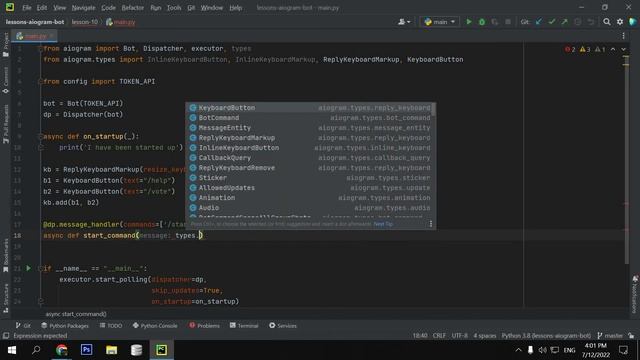Select the main.py editor tab
640x360 pixels.
click(34, 36)
